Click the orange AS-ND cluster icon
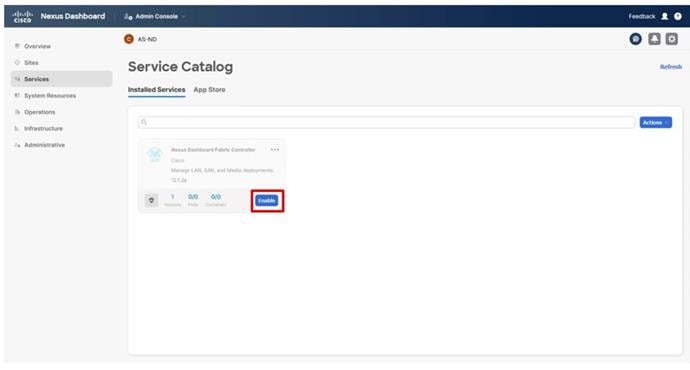The image size is (690, 370). (129, 39)
